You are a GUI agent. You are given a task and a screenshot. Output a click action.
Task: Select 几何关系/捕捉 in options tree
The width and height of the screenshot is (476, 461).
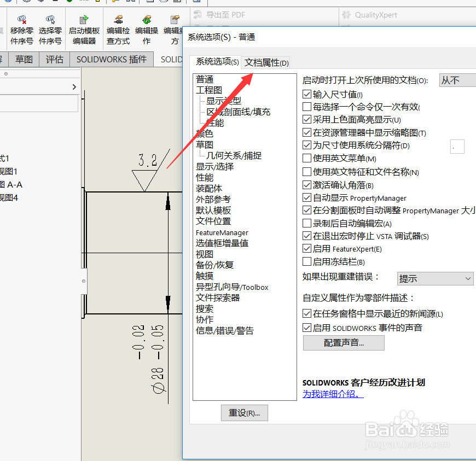[x=234, y=156]
